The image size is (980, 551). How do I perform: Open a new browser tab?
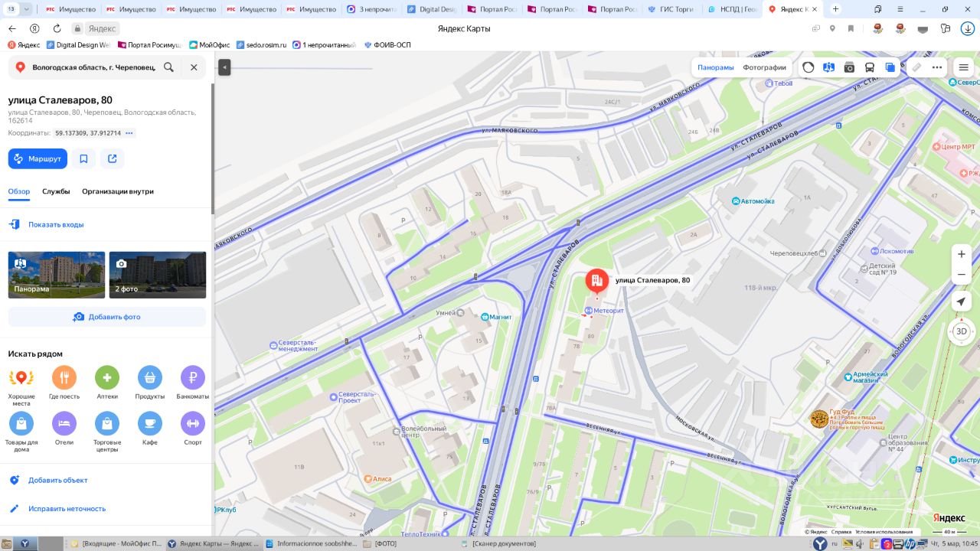click(835, 9)
